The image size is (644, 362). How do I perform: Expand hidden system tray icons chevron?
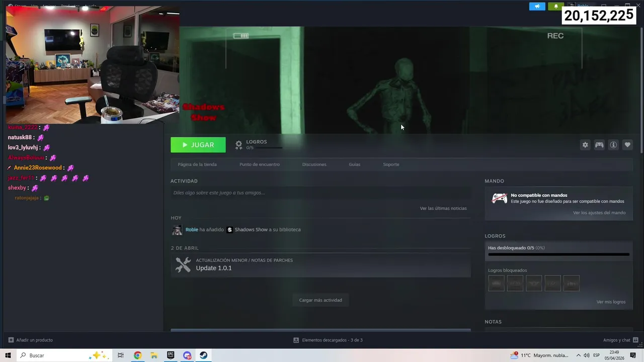(578, 355)
